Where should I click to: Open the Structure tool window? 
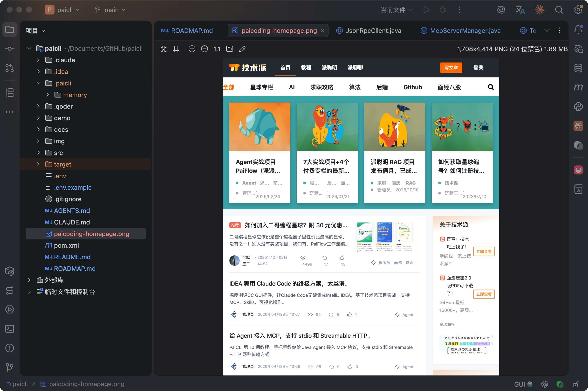[10, 93]
